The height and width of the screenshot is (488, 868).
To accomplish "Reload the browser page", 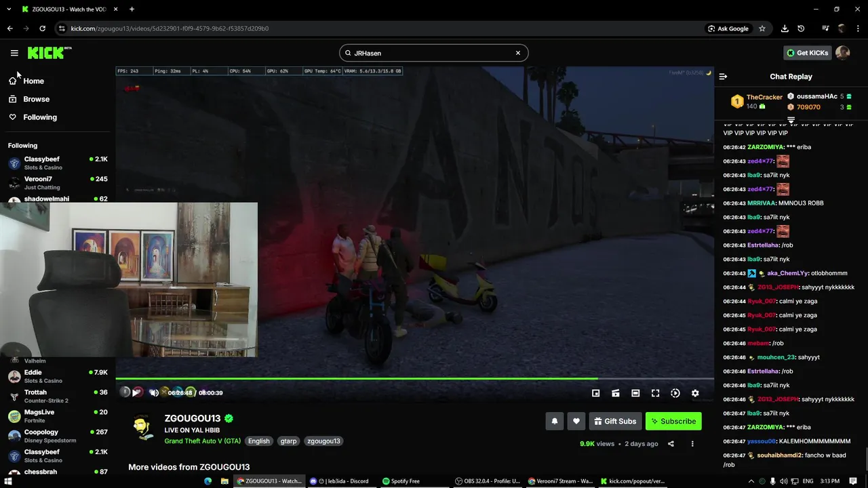I will (42, 28).
